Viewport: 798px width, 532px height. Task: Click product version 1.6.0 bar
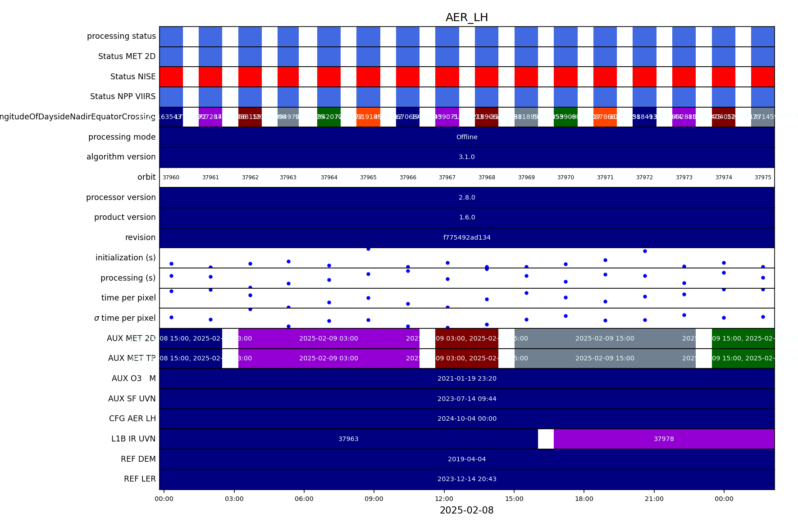click(467, 218)
